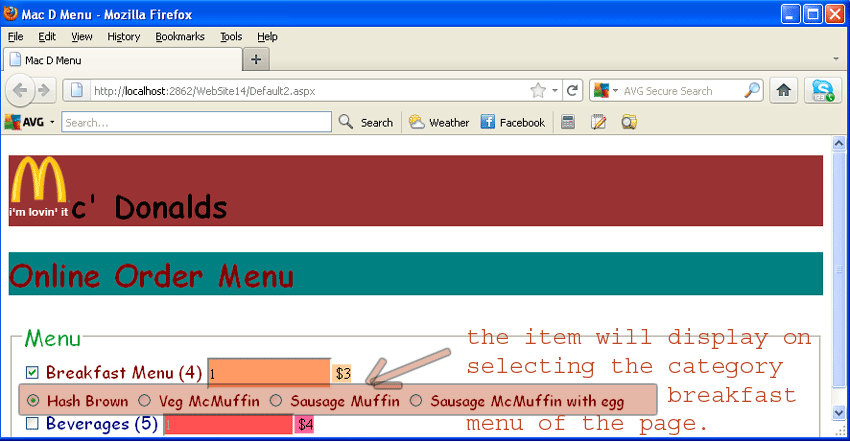Screen dimensions: 850x442
Task: Click the $4 Beverages price label
Action: pyautogui.click(x=305, y=424)
